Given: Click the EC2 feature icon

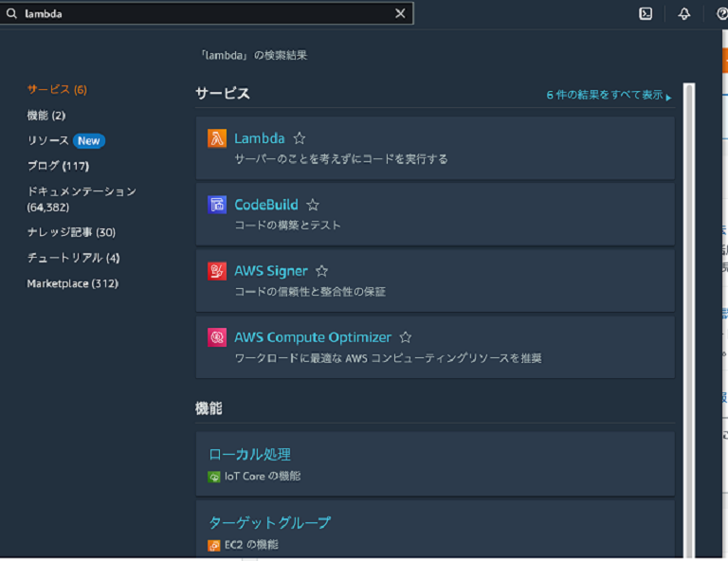Looking at the screenshot, I should (x=214, y=545).
